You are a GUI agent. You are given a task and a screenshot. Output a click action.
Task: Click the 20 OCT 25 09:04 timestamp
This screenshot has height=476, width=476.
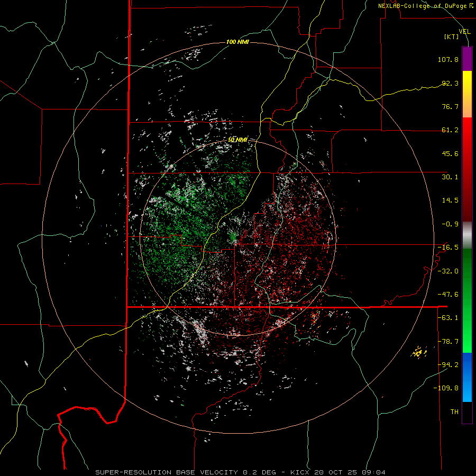pyautogui.click(x=350, y=472)
